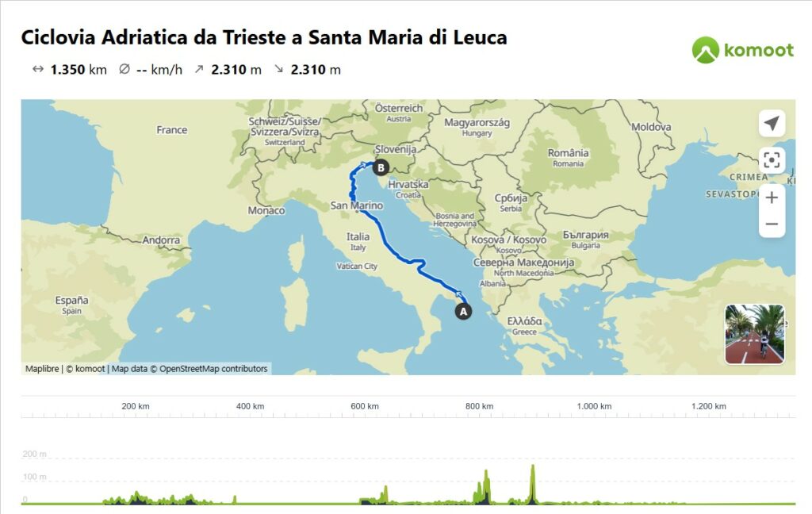This screenshot has width=812, height=514.
Task: Click the distance arrows icon near 1.350 km
Action: [x=38, y=69]
